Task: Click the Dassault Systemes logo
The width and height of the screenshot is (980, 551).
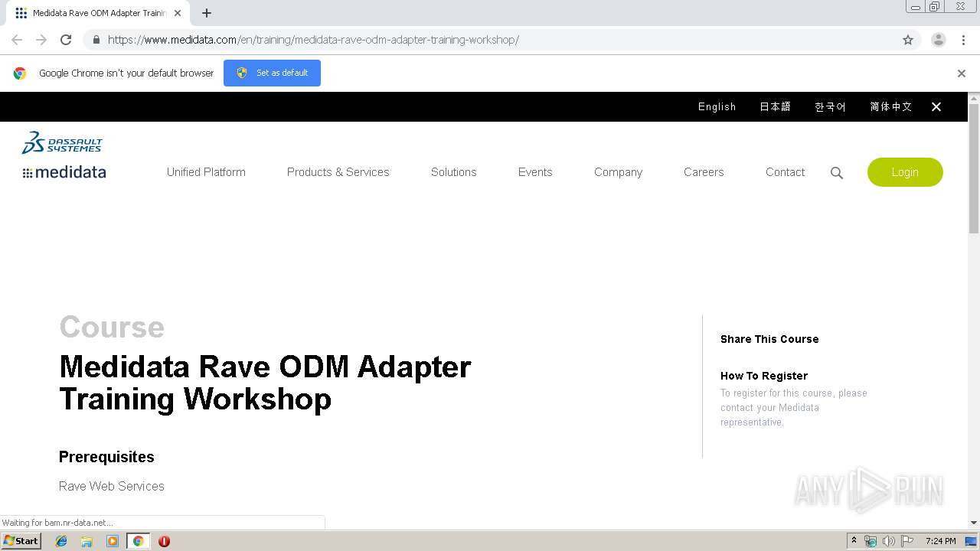Action: point(62,142)
